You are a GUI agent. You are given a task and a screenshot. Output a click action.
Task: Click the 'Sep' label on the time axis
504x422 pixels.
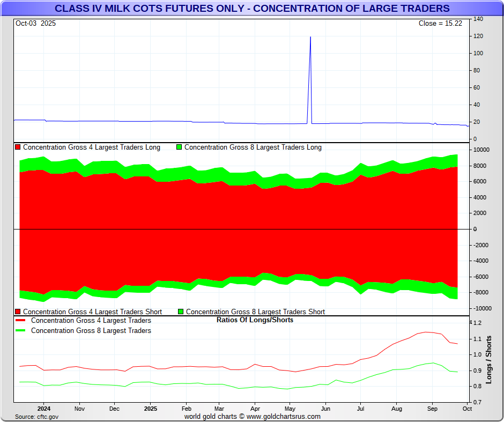point(432,409)
